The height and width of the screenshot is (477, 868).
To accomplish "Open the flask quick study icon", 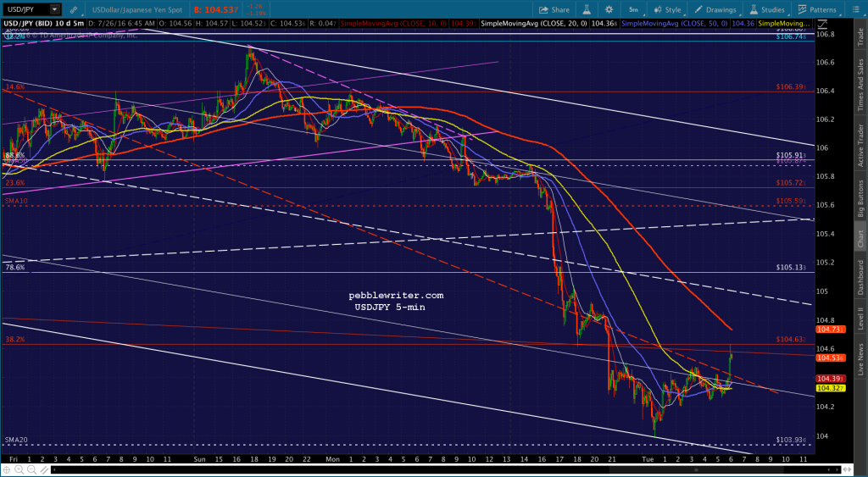I will (587, 9).
